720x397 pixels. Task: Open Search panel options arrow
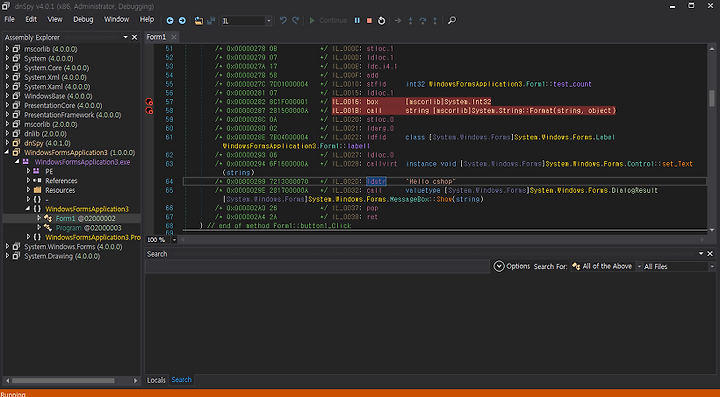tap(701, 253)
